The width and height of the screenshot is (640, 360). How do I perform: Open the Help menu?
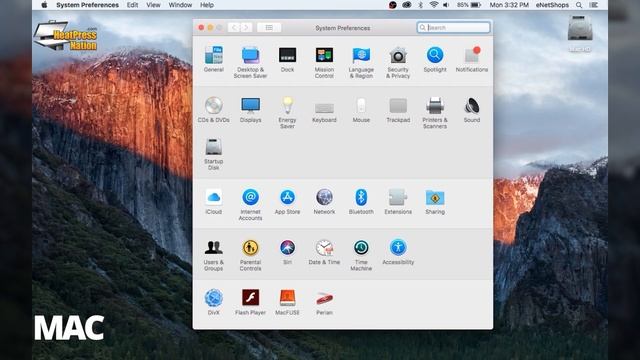tap(207, 5)
